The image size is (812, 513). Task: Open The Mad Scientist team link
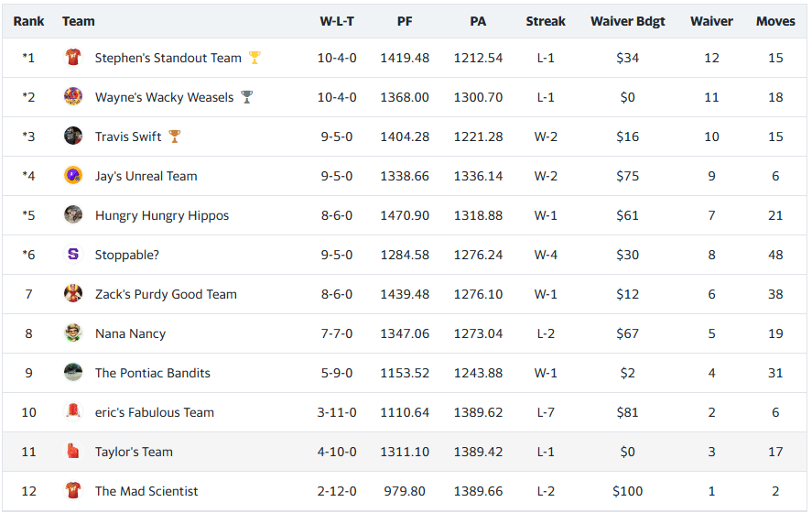click(x=146, y=491)
